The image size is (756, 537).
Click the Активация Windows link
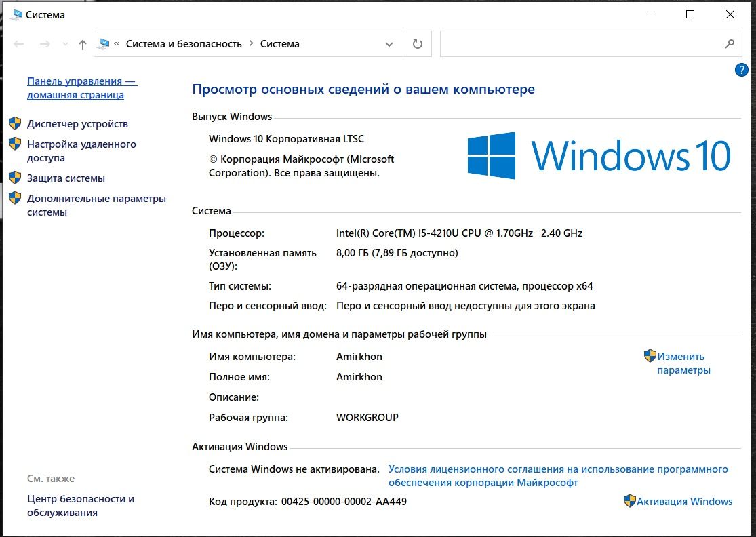(x=684, y=501)
